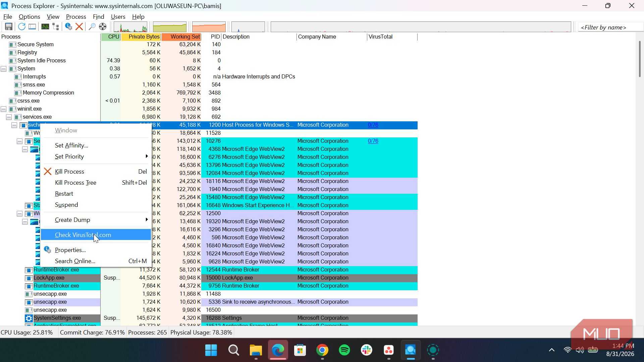644x362 pixels.
Task: Open Spotify from the taskbar
Action: click(344, 350)
